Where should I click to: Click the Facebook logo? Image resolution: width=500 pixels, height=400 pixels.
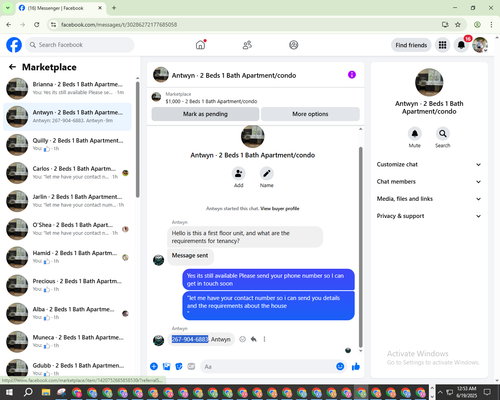coord(14,45)
